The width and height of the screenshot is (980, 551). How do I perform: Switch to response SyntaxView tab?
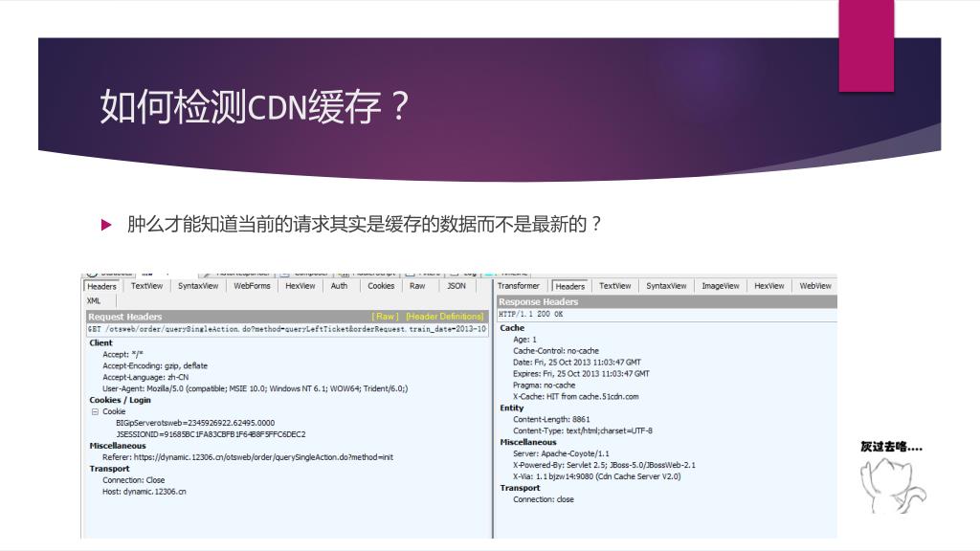coord(666,285)
